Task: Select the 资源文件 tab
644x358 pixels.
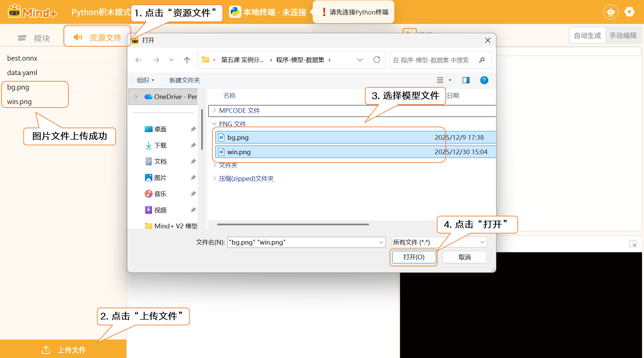Action: pos(97,38)
